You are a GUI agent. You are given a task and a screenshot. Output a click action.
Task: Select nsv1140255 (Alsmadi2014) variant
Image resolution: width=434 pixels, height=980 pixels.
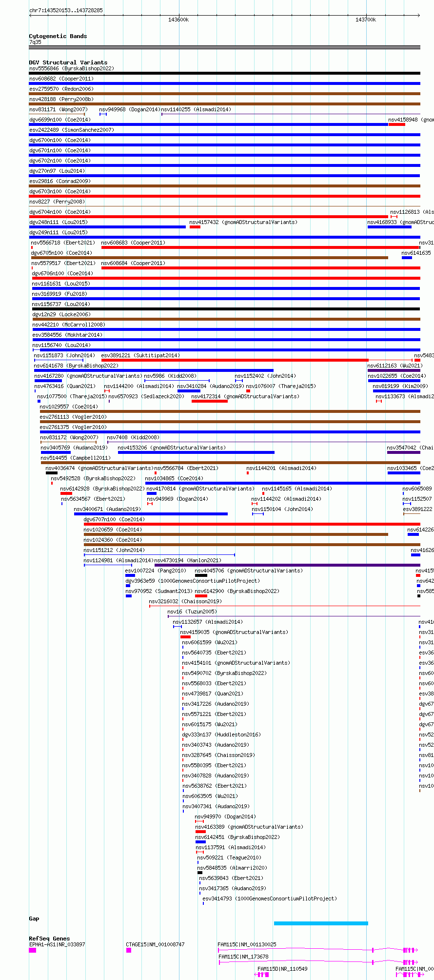click(291, 114)
